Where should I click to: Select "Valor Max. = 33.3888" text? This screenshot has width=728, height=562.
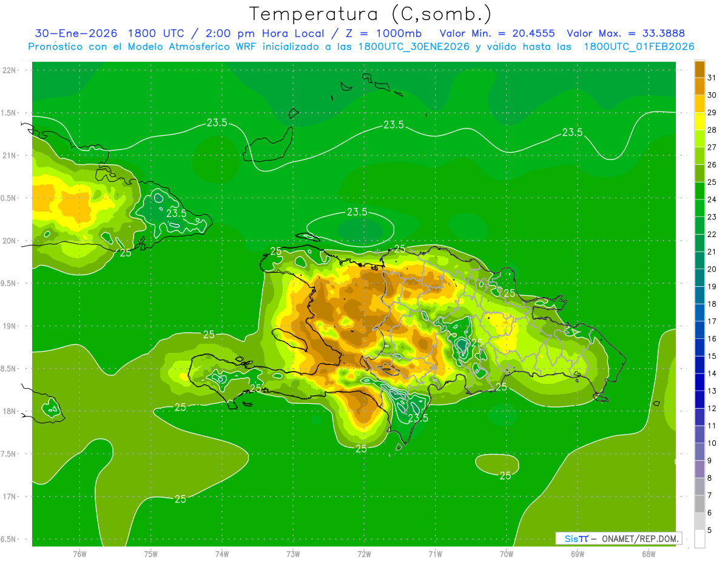tap(625, 33)
